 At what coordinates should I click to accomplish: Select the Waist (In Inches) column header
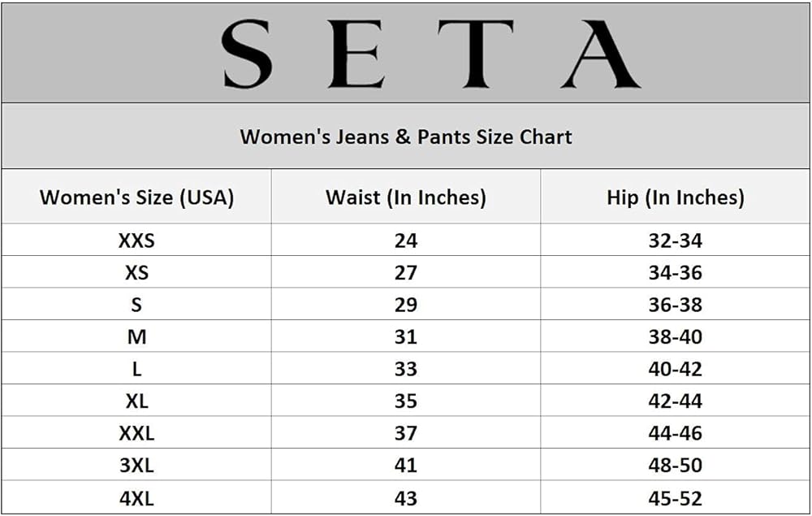[406, 197]
